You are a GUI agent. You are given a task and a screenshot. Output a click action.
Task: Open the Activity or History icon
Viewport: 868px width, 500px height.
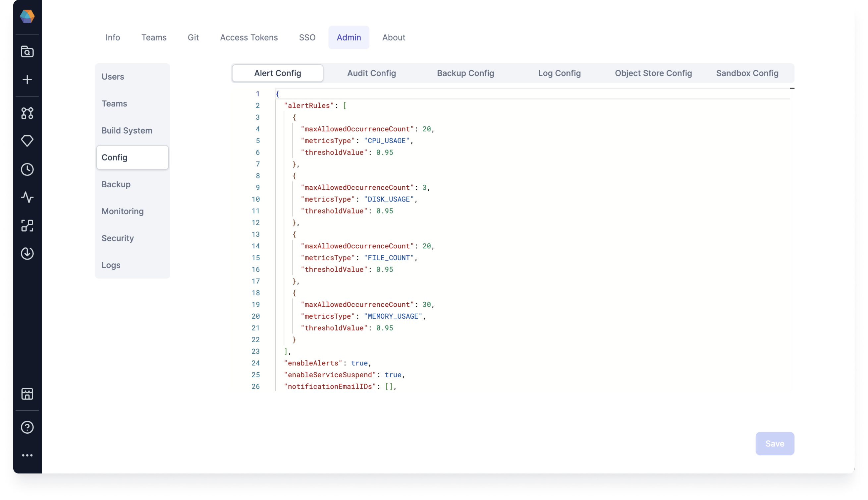(27, 169)
